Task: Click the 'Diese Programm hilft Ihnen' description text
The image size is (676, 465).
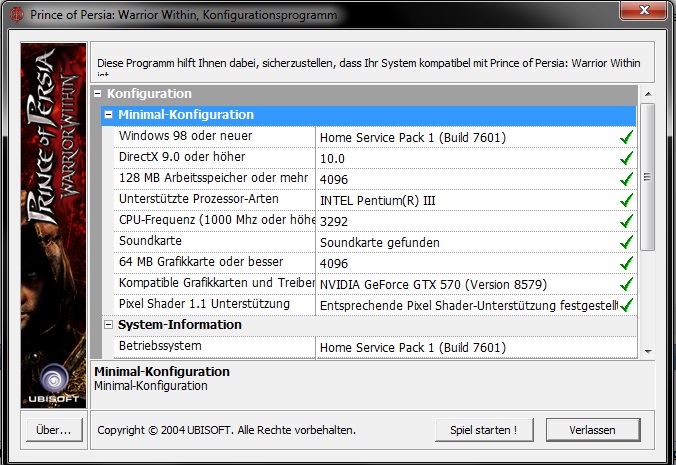Action: [369, 63]
